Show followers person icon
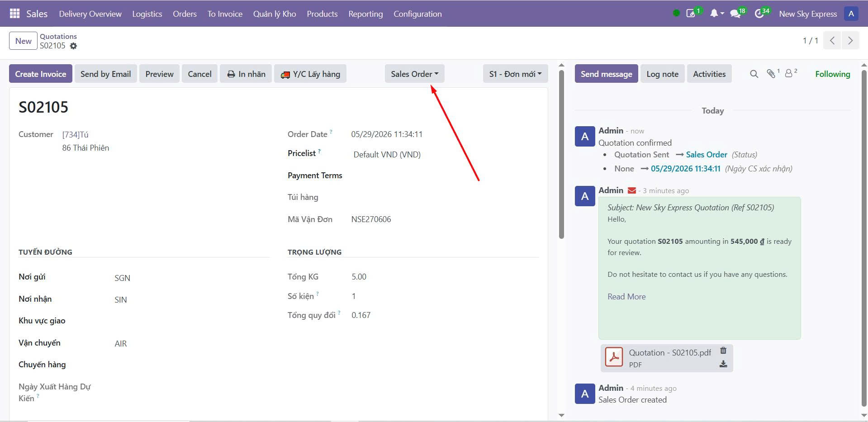868x422 pixels. (789, 73)
